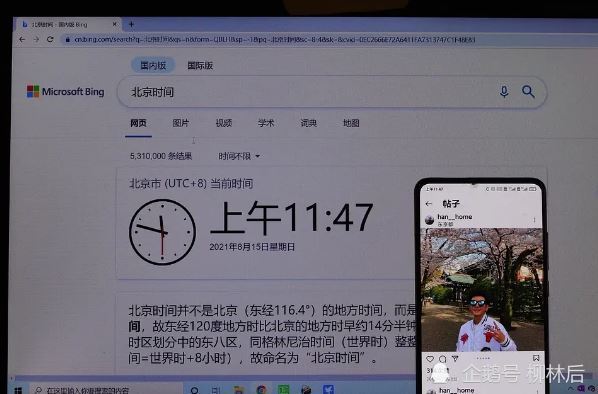Image resolution: width=598 pixels, height=394 pixels.
Task: Click the 上午11:47 time display
Action: [x=292, y=218]
